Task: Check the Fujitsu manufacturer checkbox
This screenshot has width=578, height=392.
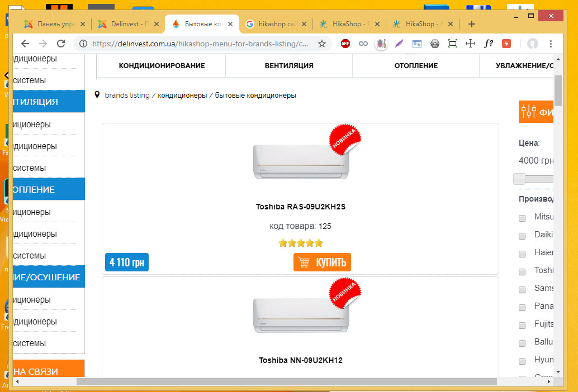Action: (522, 326)
